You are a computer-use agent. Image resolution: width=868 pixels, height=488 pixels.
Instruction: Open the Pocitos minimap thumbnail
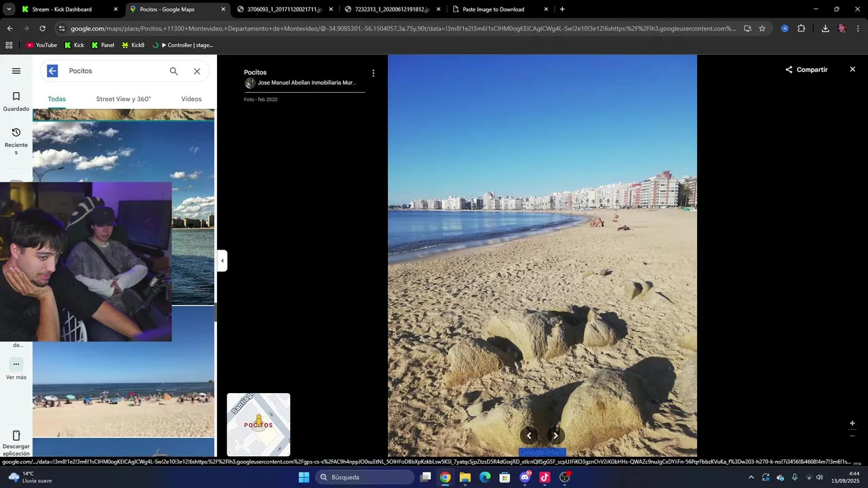[258, 424]
